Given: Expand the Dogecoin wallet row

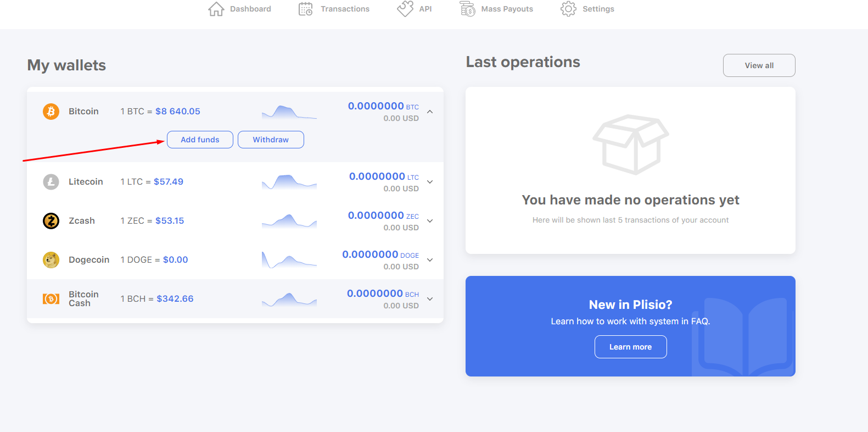Looking at the screenshot, I should click(x=430, y=260).
